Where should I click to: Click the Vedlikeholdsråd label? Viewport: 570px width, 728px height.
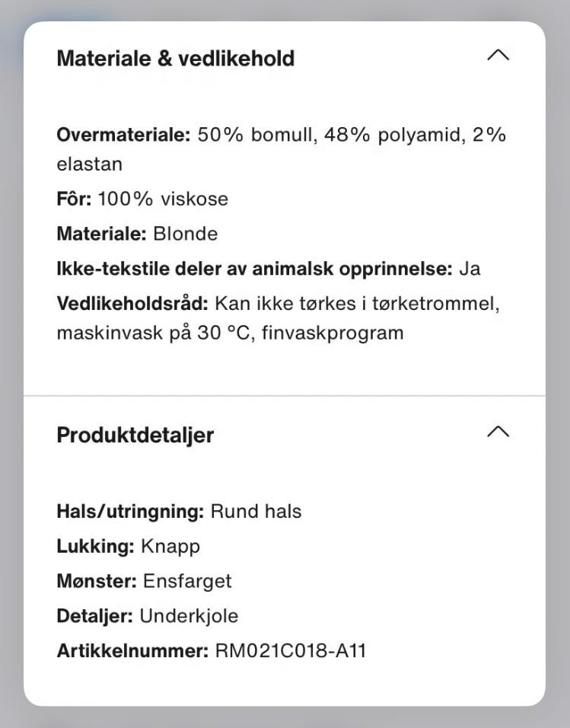pyautogui.click(x=132, y=304)
